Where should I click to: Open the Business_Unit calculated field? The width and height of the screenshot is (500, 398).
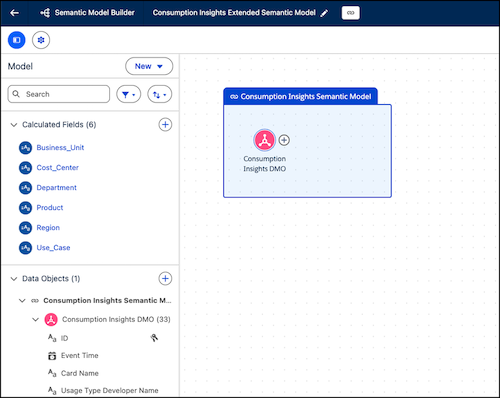60,148
